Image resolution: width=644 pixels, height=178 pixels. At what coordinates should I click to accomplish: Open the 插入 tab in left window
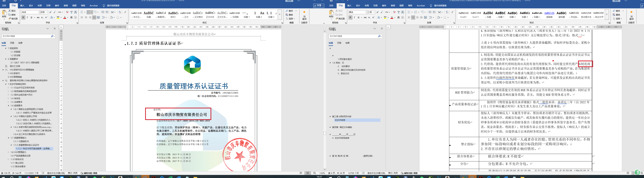(22, 5)
